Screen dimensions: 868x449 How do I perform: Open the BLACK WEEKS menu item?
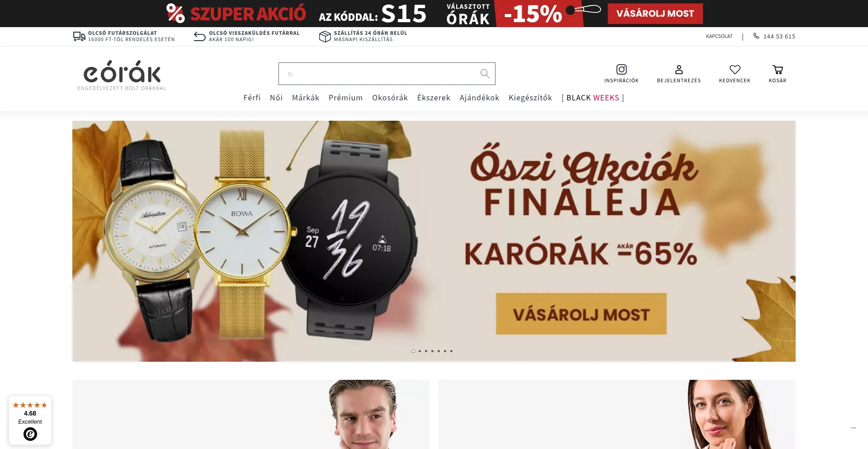(x=593, y=98)
